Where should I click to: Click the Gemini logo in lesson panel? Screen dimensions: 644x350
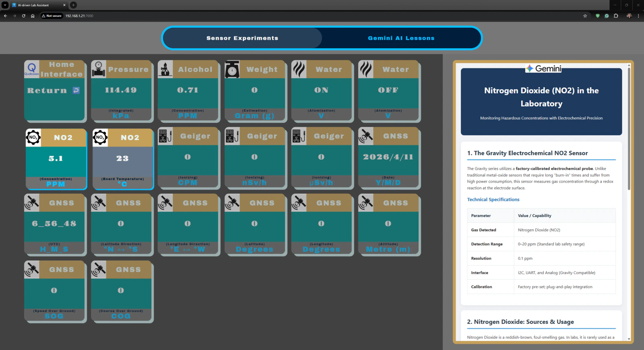(543, 68)
